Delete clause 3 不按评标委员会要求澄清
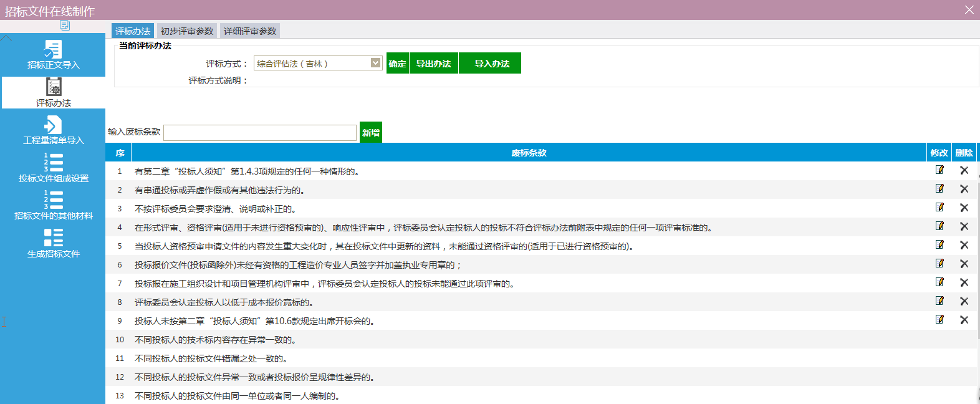Image resolution: width=980 pixels, height=404 pixels. tap(964, 208)
